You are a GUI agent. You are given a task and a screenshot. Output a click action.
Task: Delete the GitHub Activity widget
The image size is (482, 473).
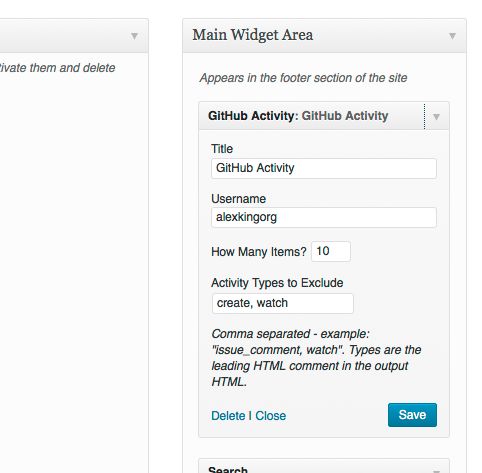pos(228,416)
